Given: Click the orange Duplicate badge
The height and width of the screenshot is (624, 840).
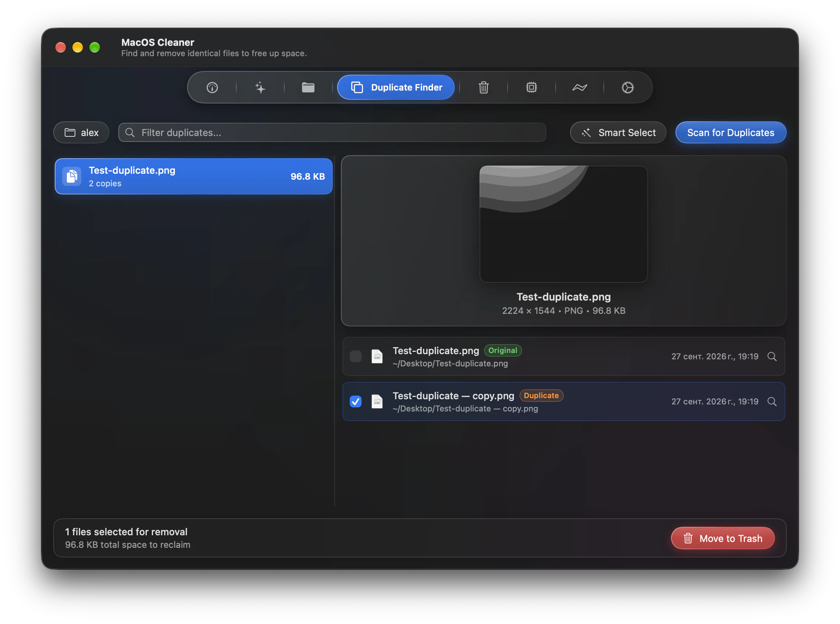Looking at the screenshot, I should click(541, 396).
